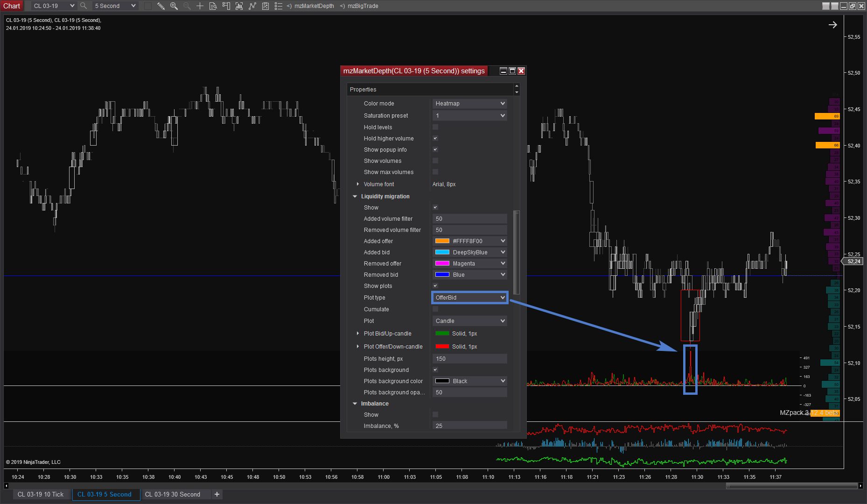867x504 pixels.
Task: Click the settings dialog vertical scrollbar
Action: point(516,252)
